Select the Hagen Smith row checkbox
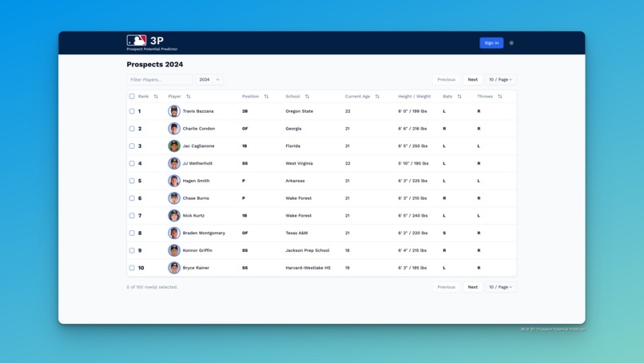644x363 pixels. point(132,181)
